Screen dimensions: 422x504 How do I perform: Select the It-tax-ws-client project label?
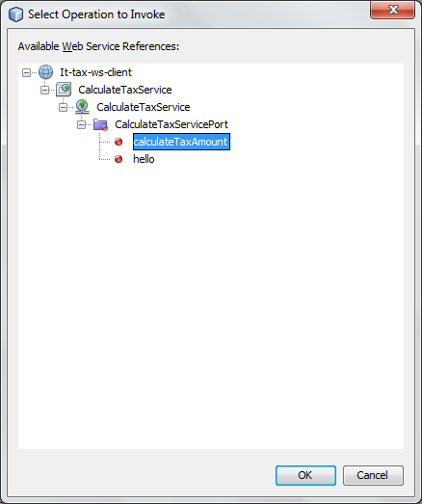click(x=95, y=72)
